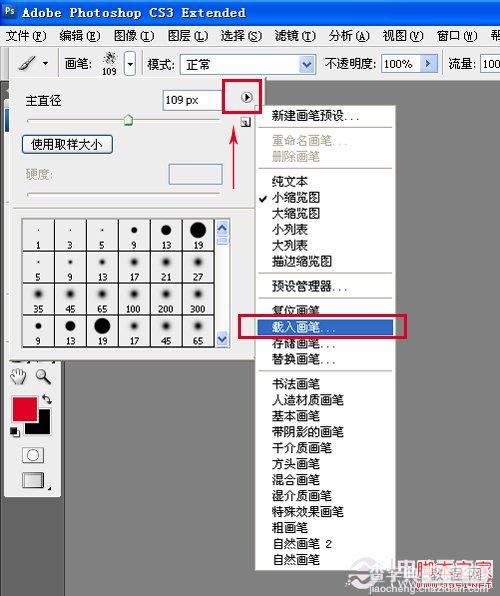The height and width of the screenshot is (596, 500).
Task: Choose 复位画笔 menu entry
Action: (x=296, y=309)
